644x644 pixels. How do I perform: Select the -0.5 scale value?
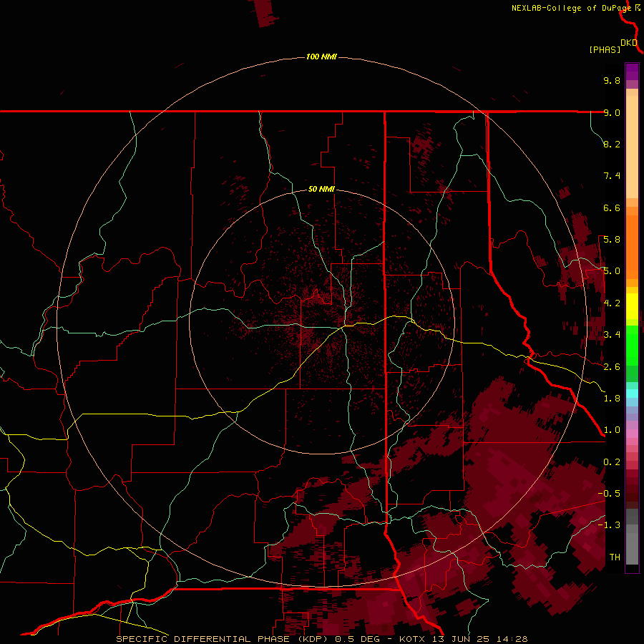click(x=609, y=494)
